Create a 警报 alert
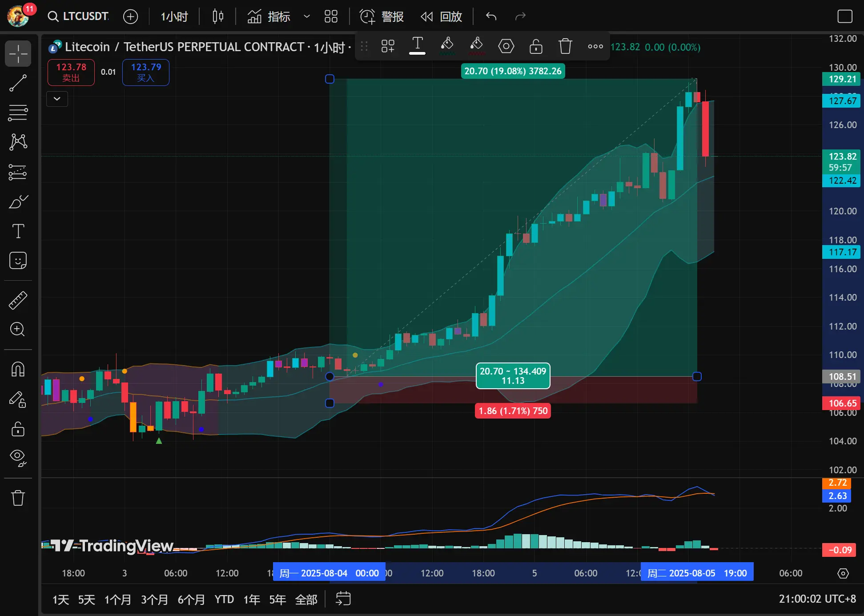This screenshot has height=616, width=864. (382, 16)
